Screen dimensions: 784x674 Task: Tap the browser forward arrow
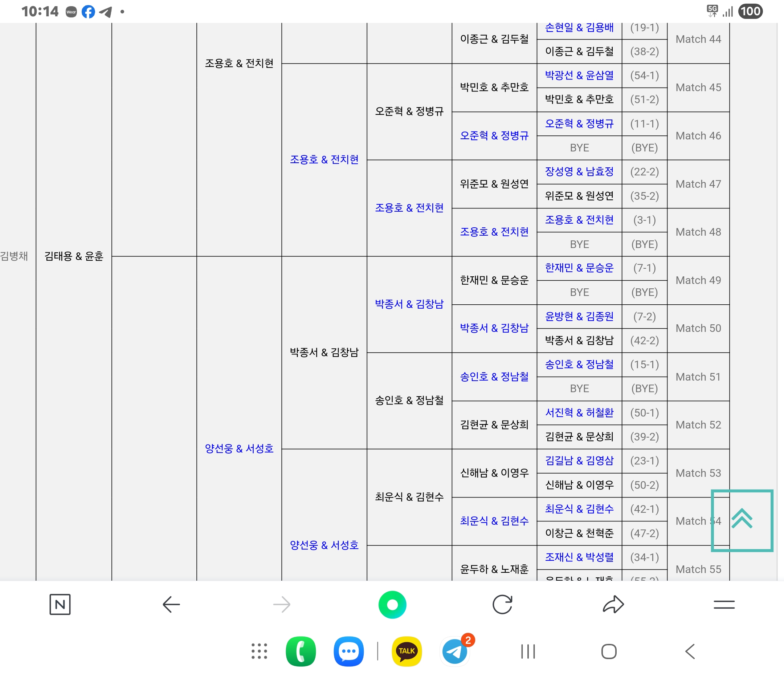tap(282, 604)
